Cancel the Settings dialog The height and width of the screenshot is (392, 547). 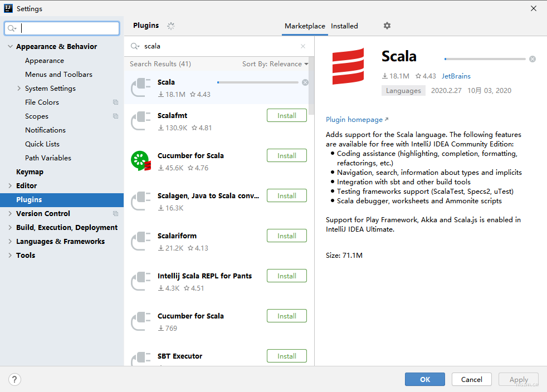[472, 379]
